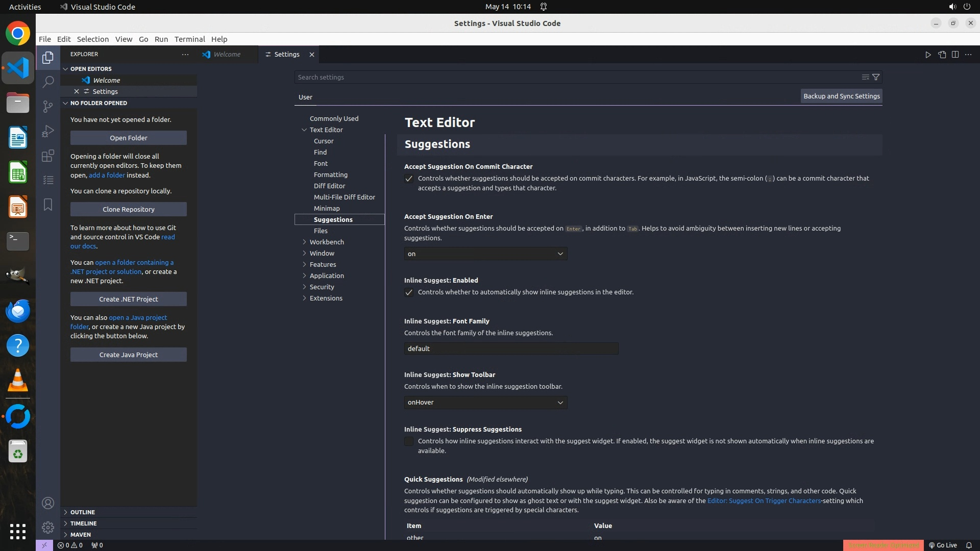Click the Accounts icon in activity bar

click(48, 503)
